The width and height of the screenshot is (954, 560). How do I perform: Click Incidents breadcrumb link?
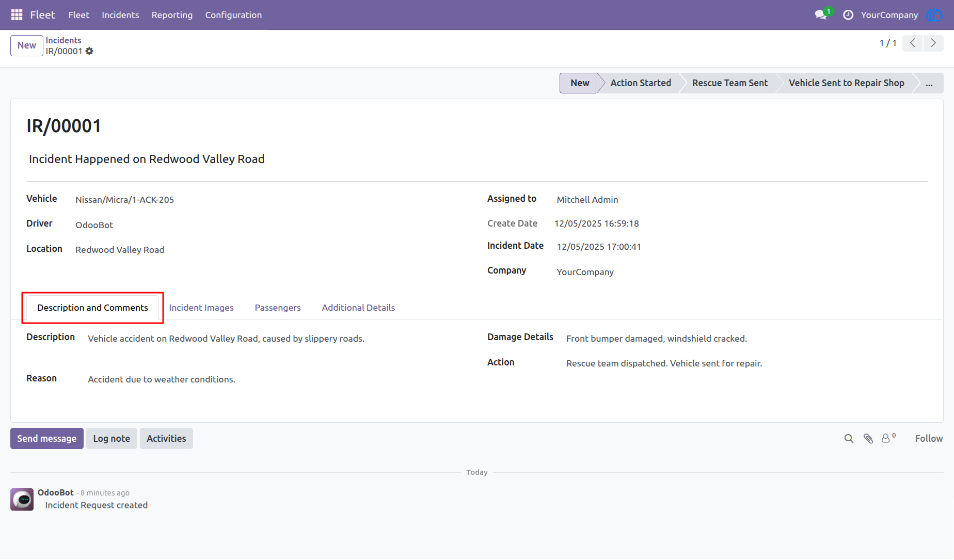tap(63, 40)
